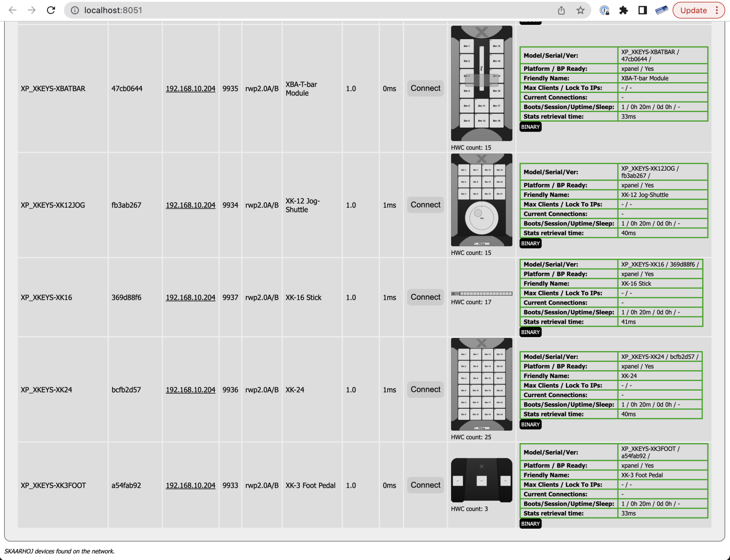Click the XK-16 Stick panel thumbnail

(x=481, y=294)
